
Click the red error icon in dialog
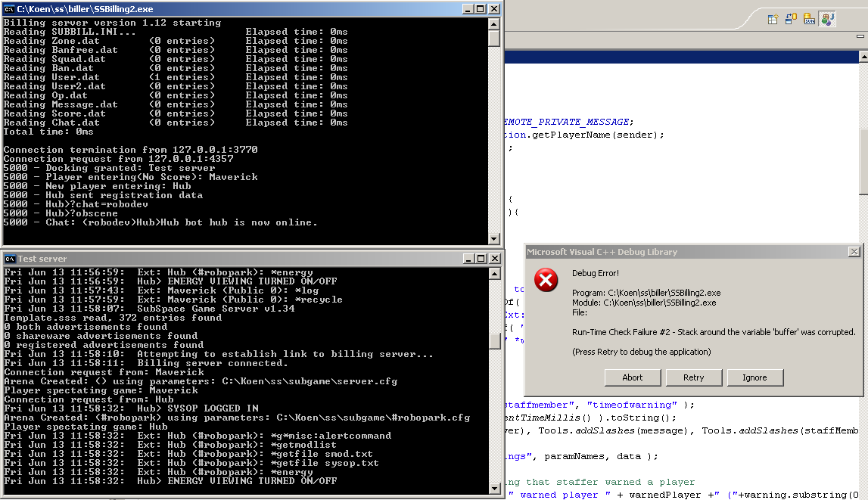click(546, 281)
